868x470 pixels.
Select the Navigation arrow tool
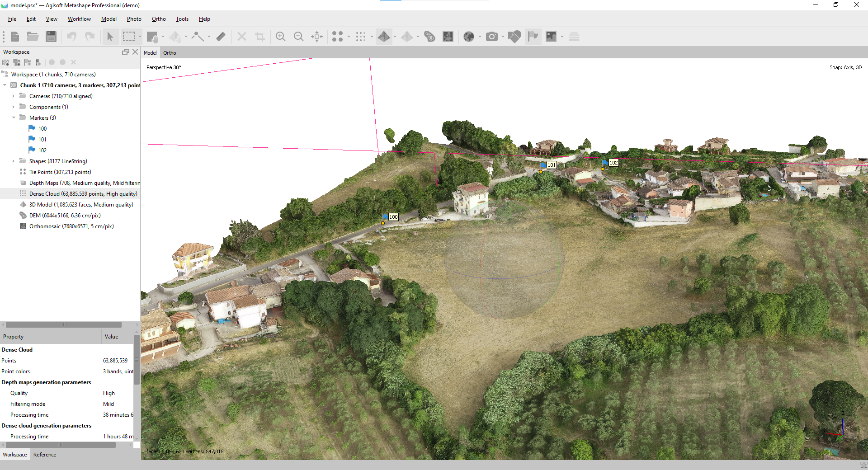point(111,37)
